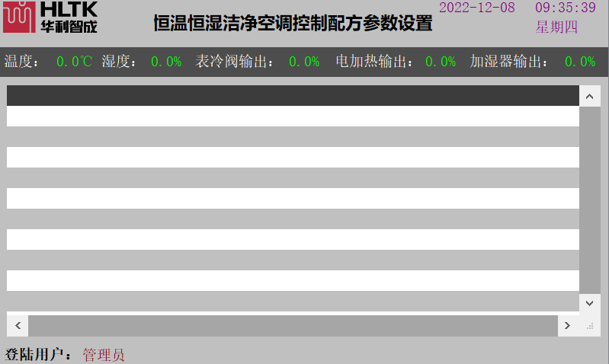Click the date 2022-12-08
609x364 pixels.
click(x=477, y=8)
